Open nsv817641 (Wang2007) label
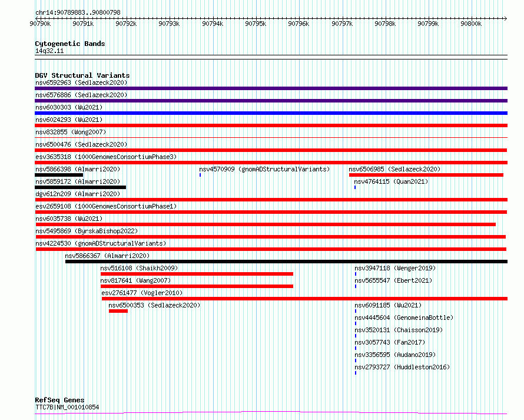This screenshot has height=420, width=524. click(x=135, y=280)
